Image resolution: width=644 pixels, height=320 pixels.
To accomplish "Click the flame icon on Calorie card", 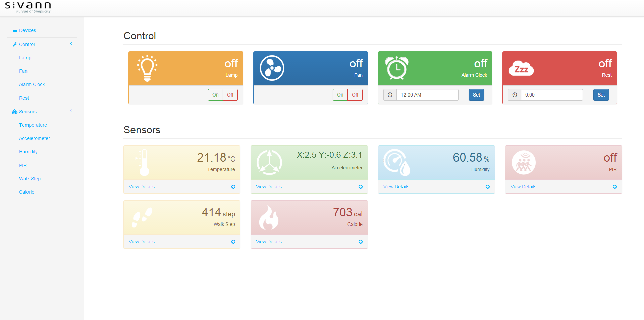I will 269,217.
